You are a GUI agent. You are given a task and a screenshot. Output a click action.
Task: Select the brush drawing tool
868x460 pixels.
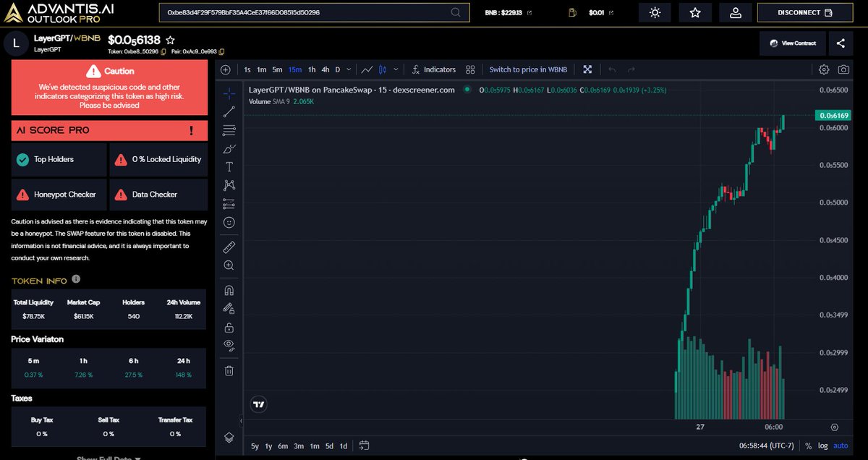pos(229,149)
